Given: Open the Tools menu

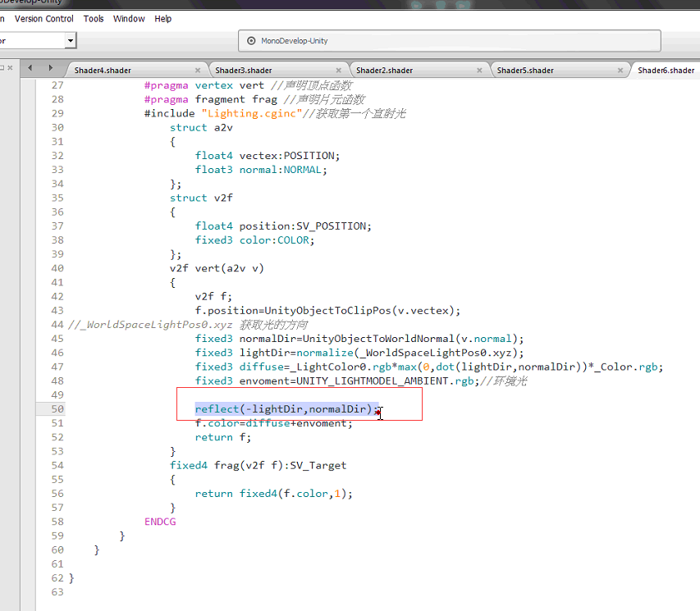Looking at the screenshot, I should tap(94, 19).
